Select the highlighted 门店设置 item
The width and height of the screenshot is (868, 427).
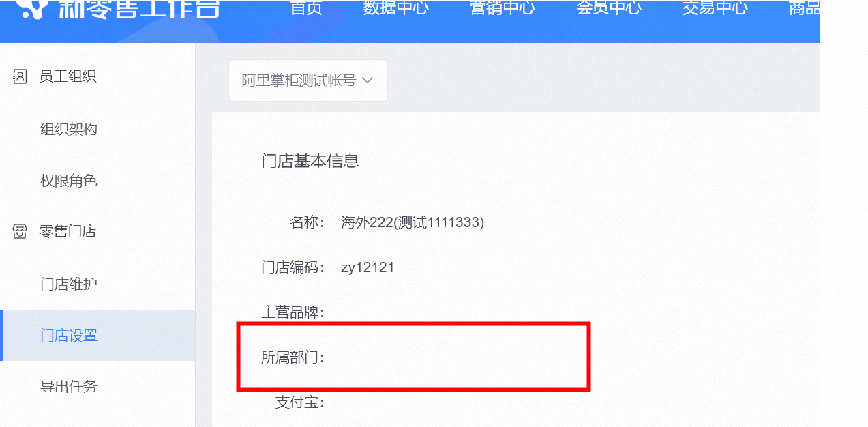(98, 336)
